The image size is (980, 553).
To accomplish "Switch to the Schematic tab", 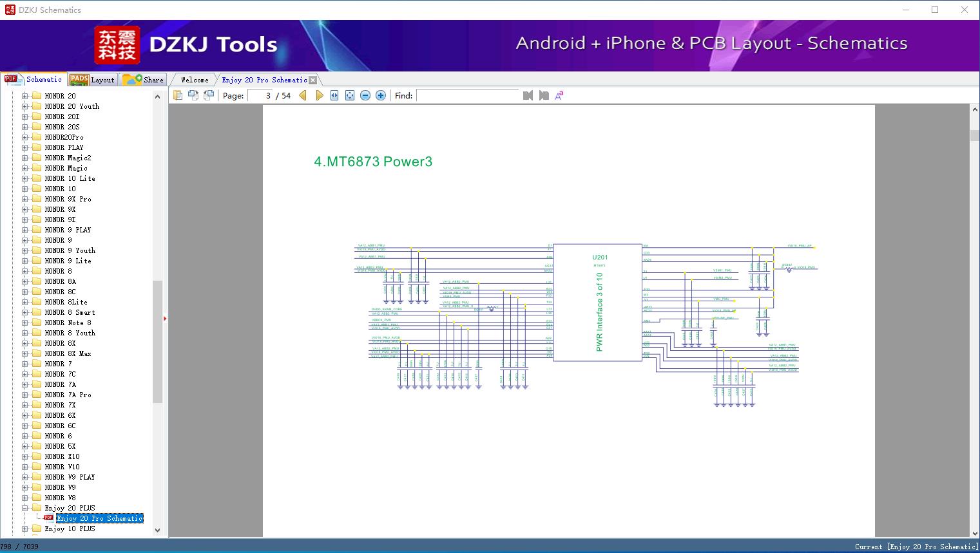I will coord(34,79).
